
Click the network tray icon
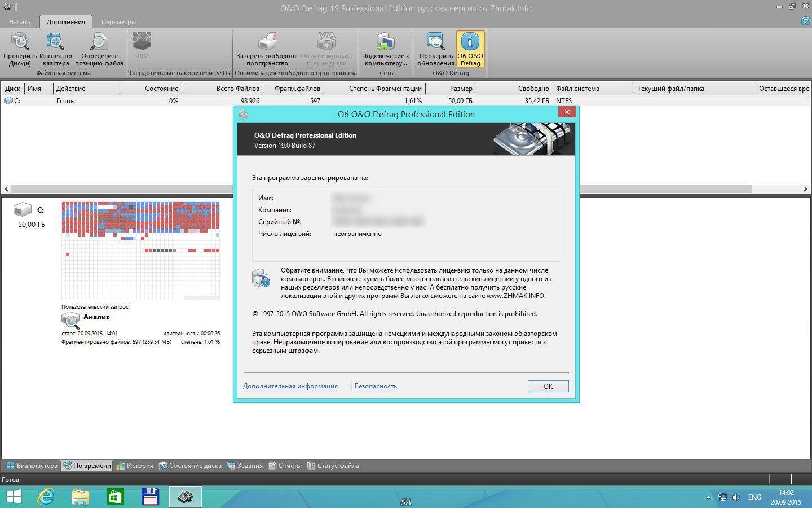point(722,497)
